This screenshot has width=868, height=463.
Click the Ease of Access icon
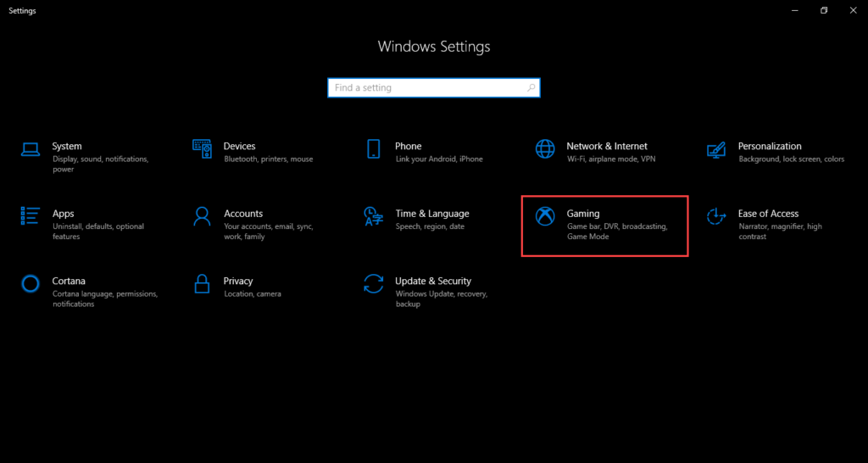click(716, 216)
